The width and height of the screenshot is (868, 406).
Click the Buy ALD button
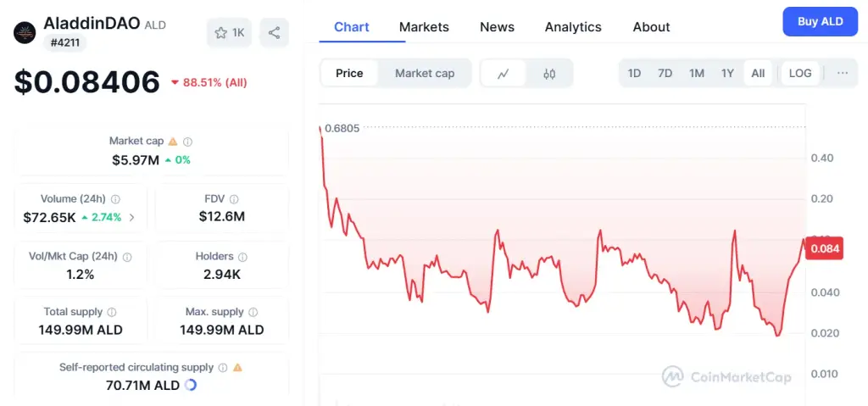pyautogui.click(x=820, y=21)
